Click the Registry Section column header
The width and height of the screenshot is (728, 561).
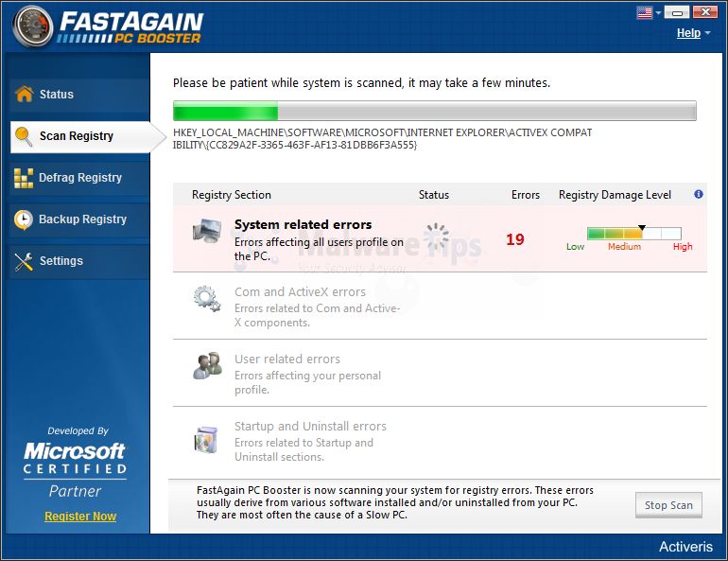pos(232,195)
